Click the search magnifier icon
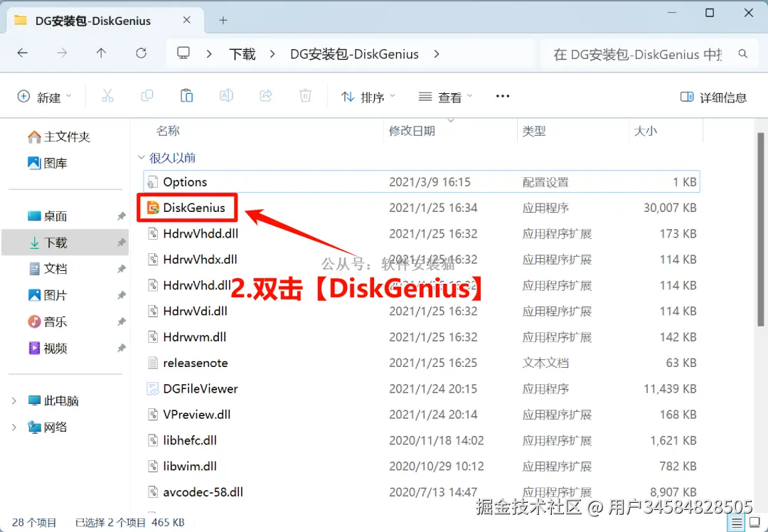The image size is (768, 532). 742,54
